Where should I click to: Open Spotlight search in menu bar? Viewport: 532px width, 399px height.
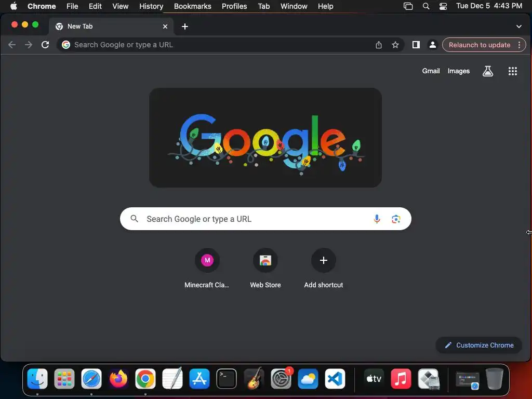click(426, 6)
